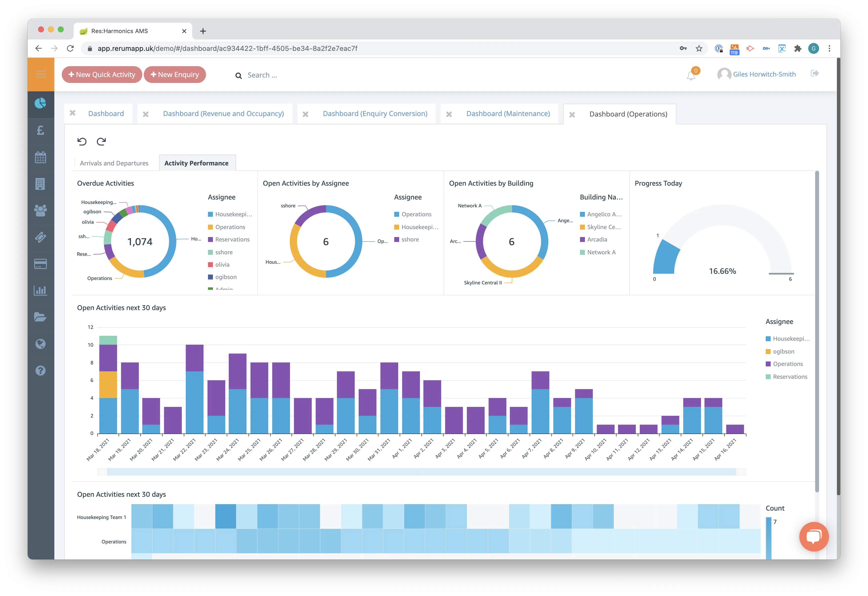The image size is (868, 596).
Task: Toggle sshore legend in Open Activities by Assignee
Action: point(410,240)
